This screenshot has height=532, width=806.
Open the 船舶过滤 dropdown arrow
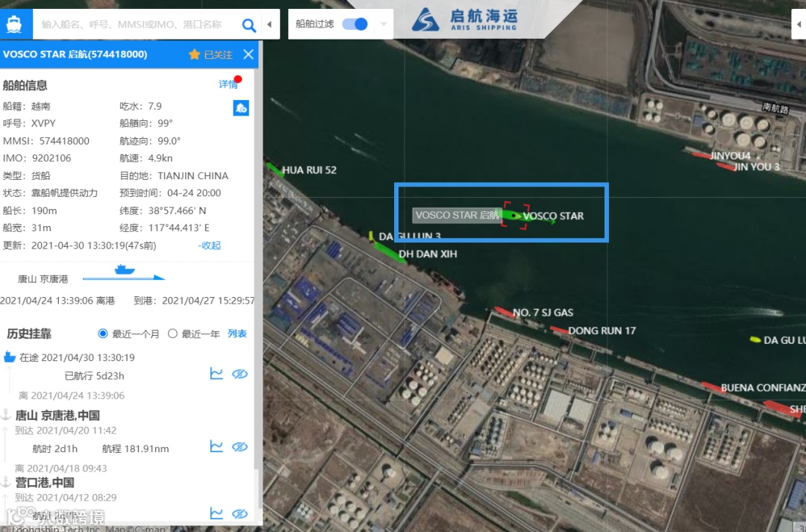click(384, 24)
